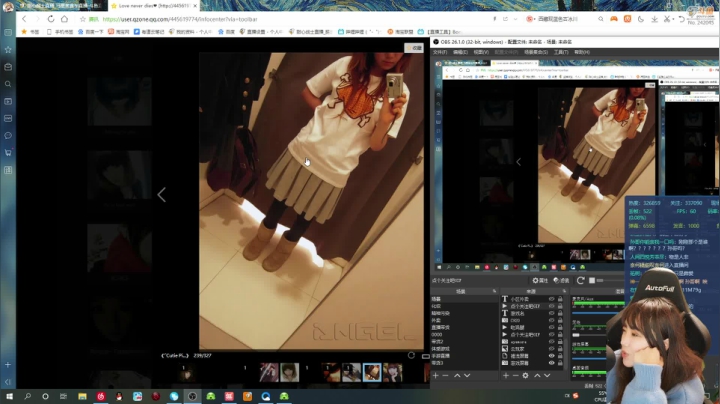
Task: Open the screenshot scissors tool
Action: (x=667, y=19)
